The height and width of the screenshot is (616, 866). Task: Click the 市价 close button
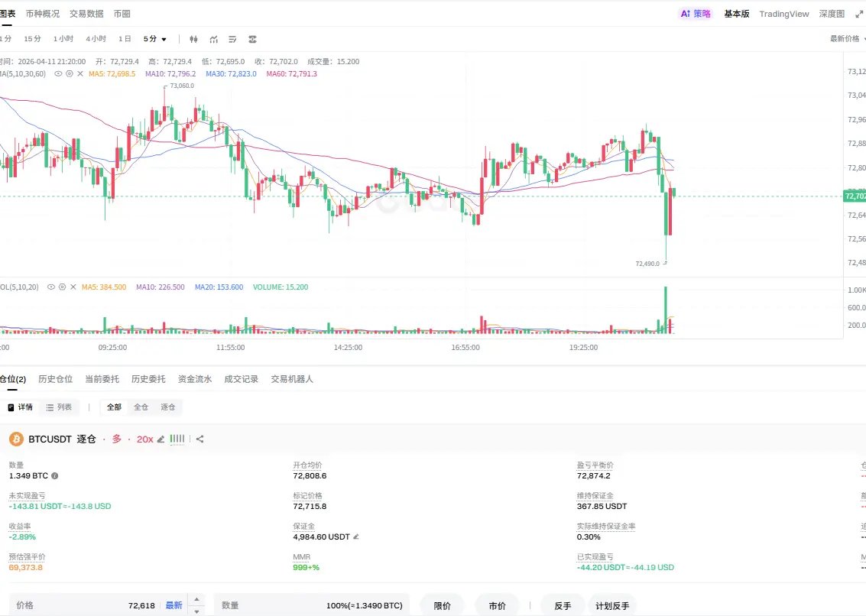click(497, 605)
